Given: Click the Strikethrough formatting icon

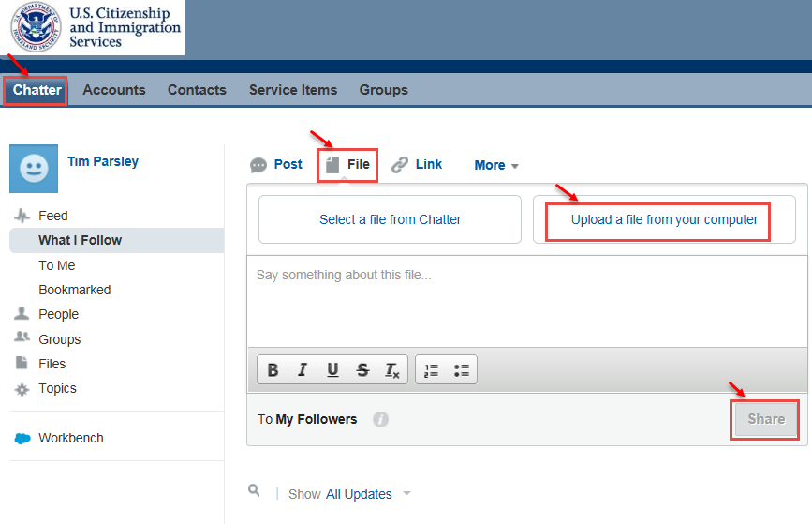Looking at the screenshot, I should [x=362, y=370].
